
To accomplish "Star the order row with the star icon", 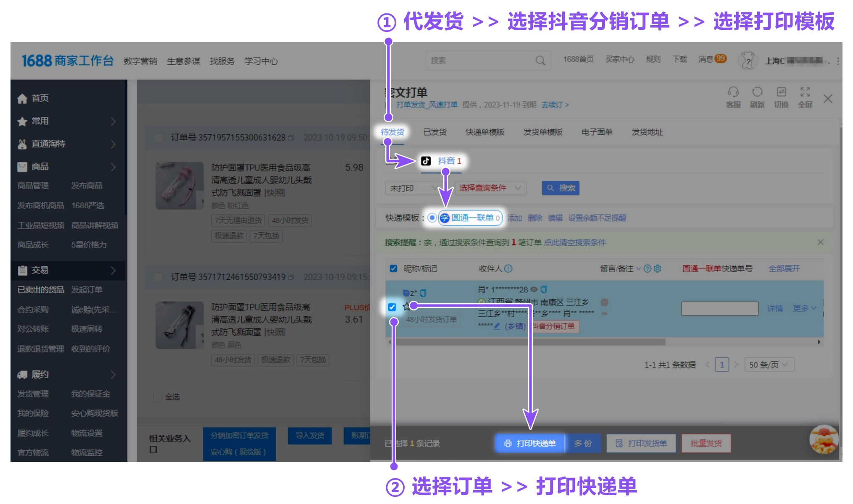I will click(x=406, y=307).
